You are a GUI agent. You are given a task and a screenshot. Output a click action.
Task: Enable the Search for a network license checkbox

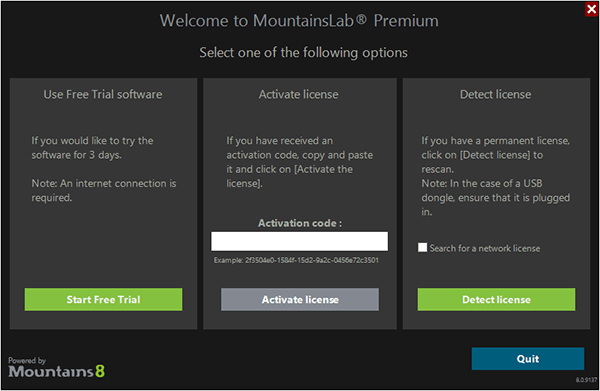pyautogui.click(x=422, y=248)
